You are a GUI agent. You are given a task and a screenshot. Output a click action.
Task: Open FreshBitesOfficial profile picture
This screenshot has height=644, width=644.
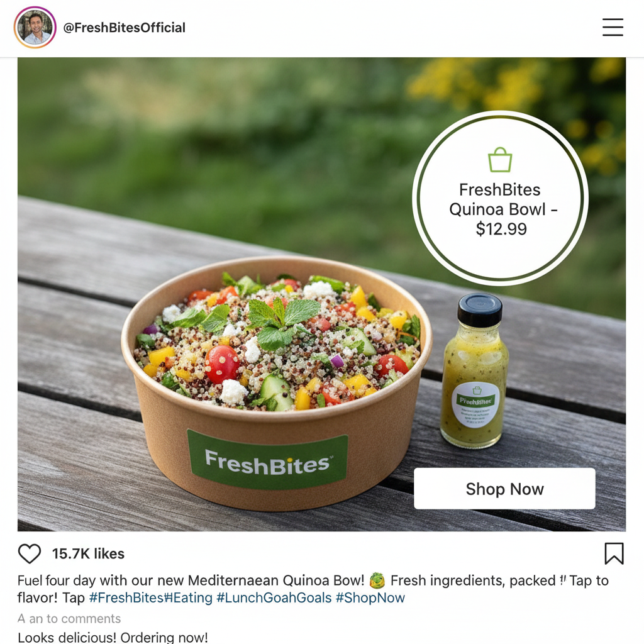point(35,27)
